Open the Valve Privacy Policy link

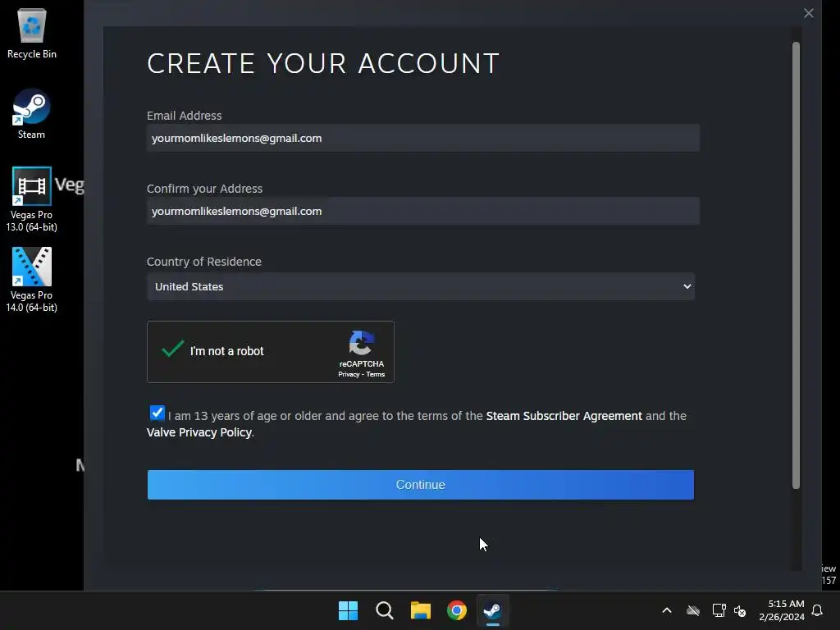click(x=199, y=432)
